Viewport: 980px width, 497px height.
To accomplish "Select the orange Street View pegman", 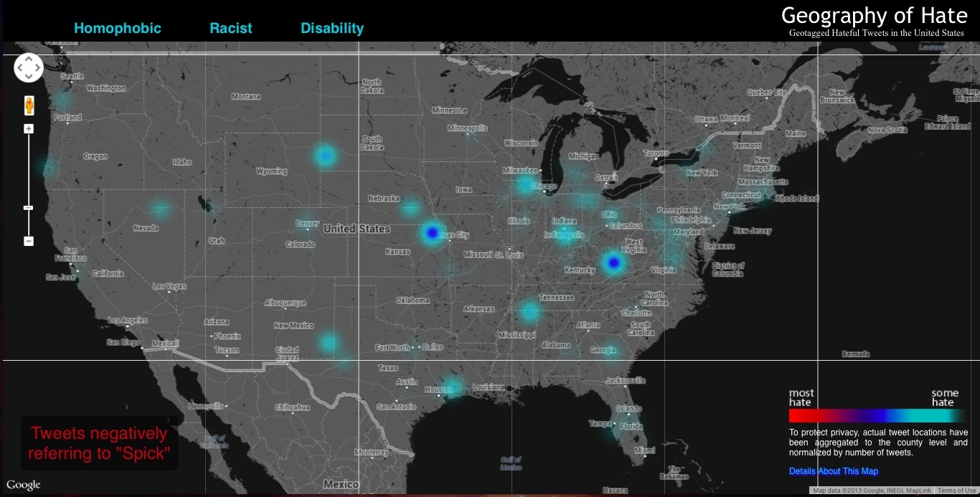I will click(29, 106).
